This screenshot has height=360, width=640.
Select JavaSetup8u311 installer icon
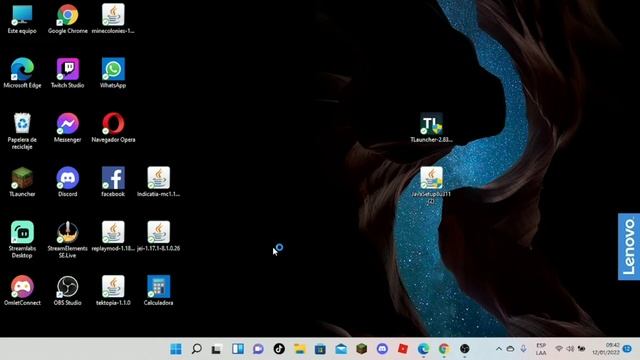pos(431,185)
